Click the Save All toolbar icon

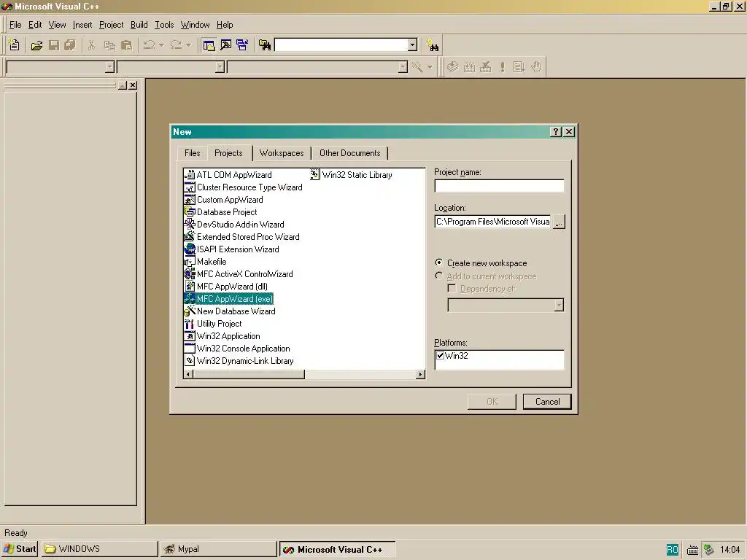pos(70,45)
